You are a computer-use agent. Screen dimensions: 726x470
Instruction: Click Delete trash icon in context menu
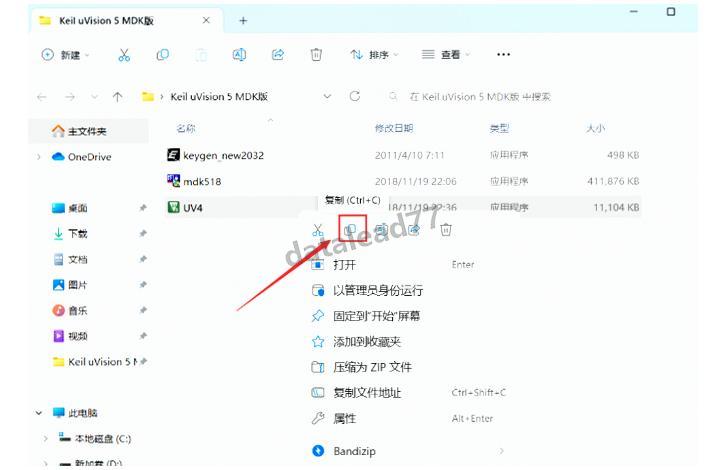[446, 229]
